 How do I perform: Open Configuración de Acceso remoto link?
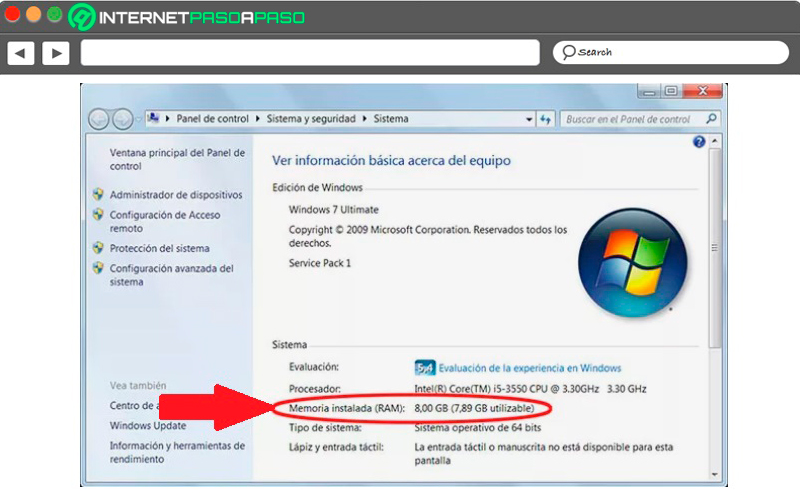point(165,221)
